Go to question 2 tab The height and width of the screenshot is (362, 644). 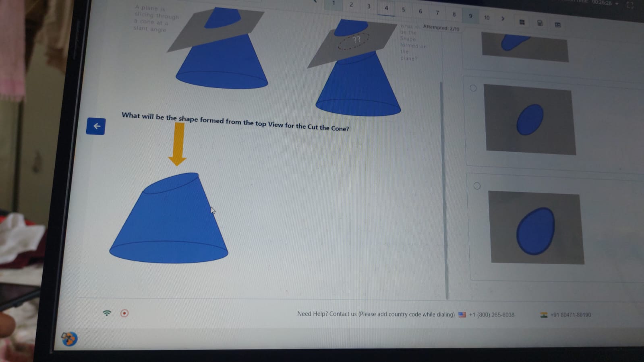point(351,5)
